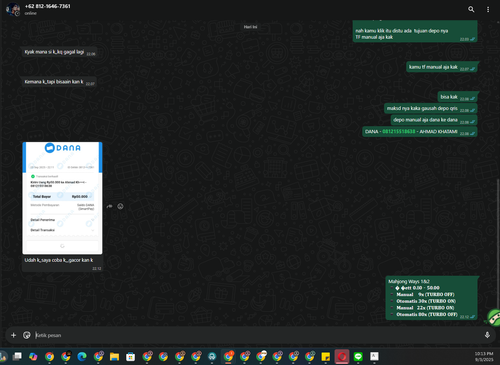Open the emoji and sticker picker
Image resolution: width=500 pixels, height=365 pixels.
(27, 335)
